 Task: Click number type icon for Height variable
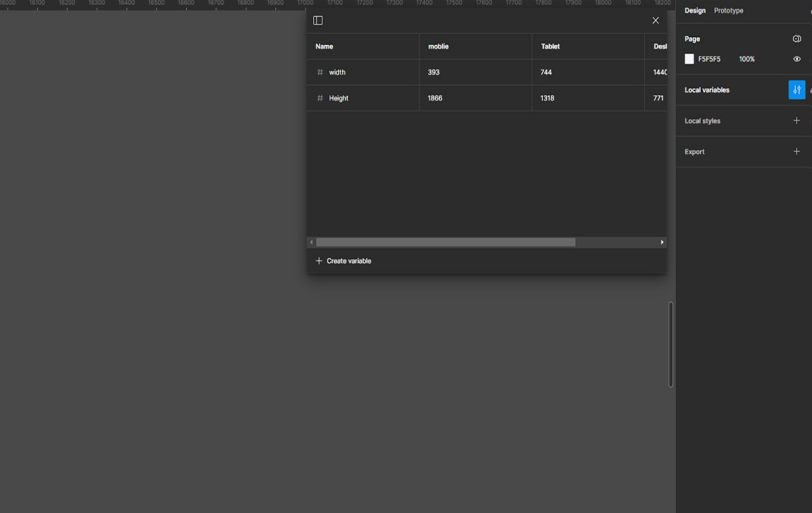[x=320, y=98]
